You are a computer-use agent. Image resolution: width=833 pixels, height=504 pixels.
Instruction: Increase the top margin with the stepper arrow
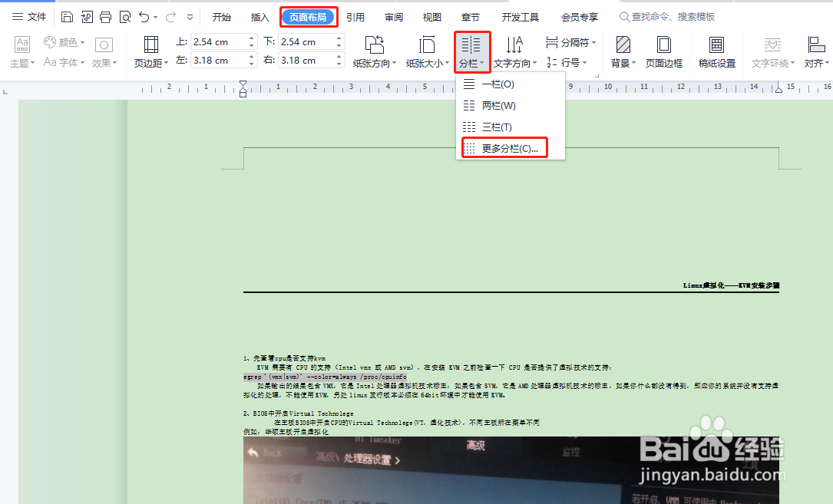(x=251, y=38)
